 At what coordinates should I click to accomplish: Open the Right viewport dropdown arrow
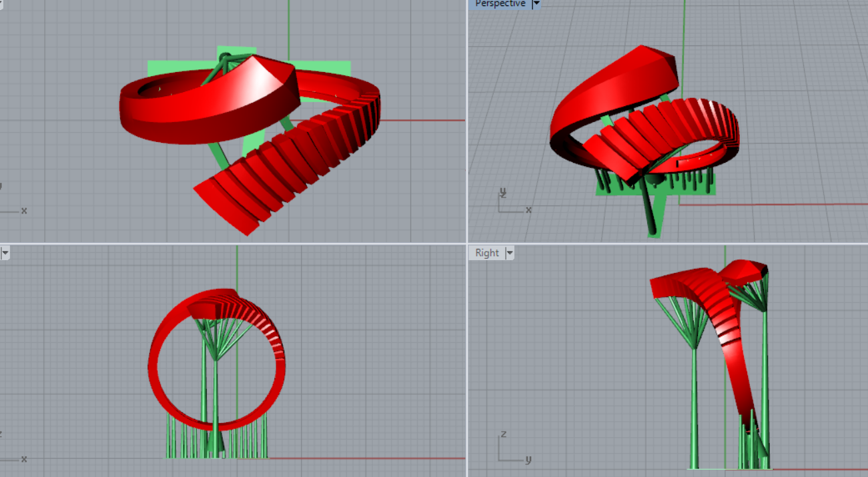point(510,253)
